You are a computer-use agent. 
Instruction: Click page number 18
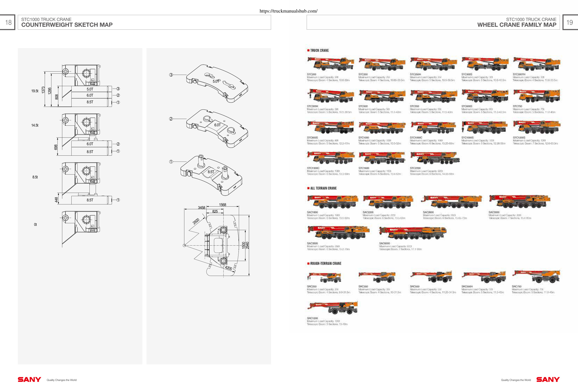click(x=8, y=22)
